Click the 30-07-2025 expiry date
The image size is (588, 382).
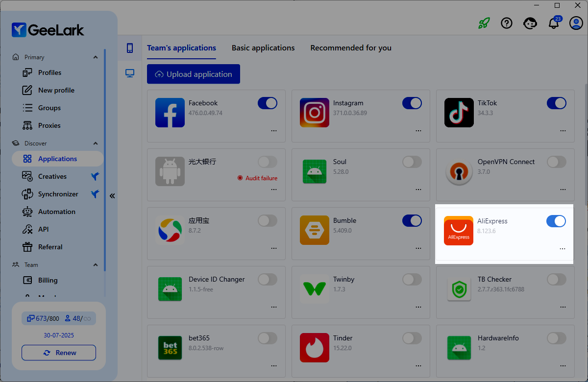(59, 335)
